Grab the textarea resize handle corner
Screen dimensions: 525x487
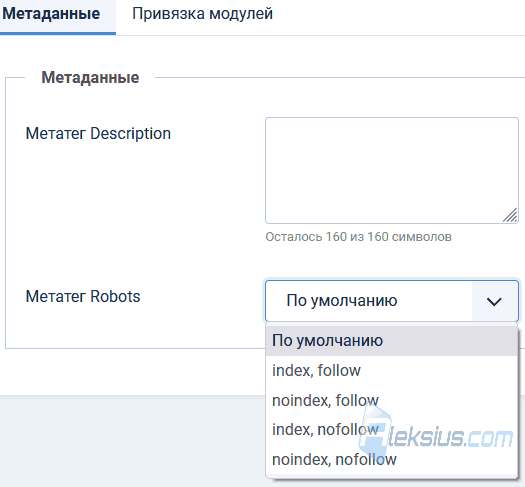click(510, 215)
